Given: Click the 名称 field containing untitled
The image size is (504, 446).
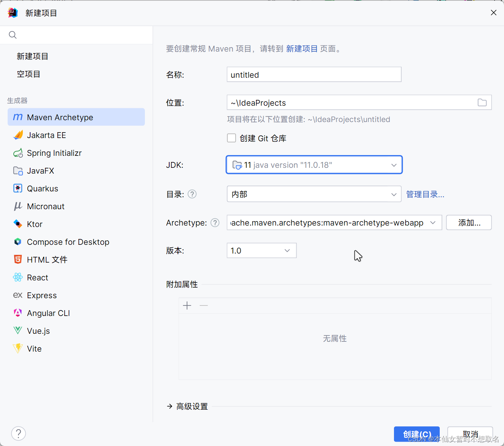Looking at the screenshot, I should (x=314, y=74).
